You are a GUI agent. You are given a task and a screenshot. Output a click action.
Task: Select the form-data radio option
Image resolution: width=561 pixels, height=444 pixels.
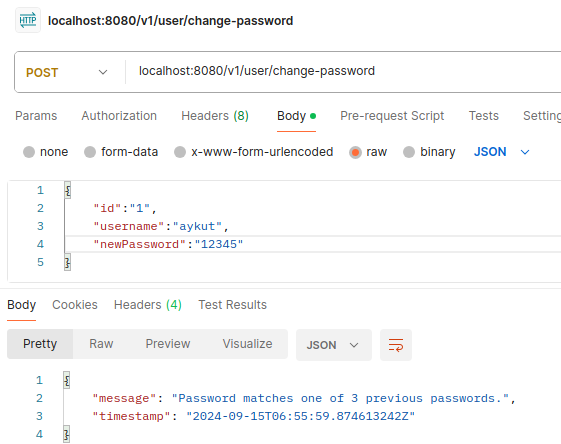90,152
